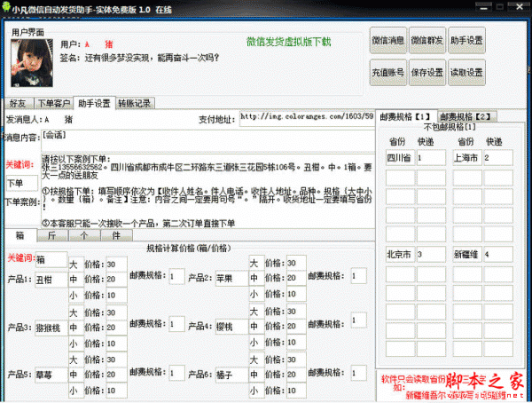532x403 pixels.
Task: Click 产品1 name field 丑柑
Action: [x=51, y=280]
